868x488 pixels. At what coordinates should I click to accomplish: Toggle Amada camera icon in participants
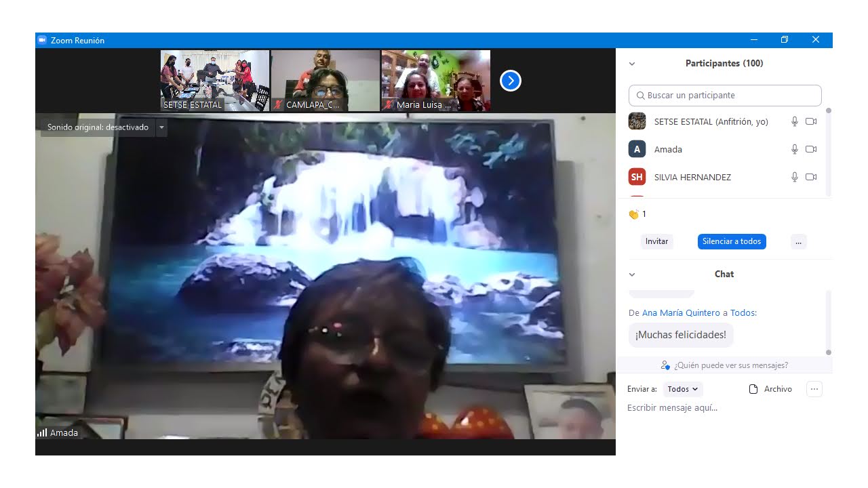(x=811, y=149)
